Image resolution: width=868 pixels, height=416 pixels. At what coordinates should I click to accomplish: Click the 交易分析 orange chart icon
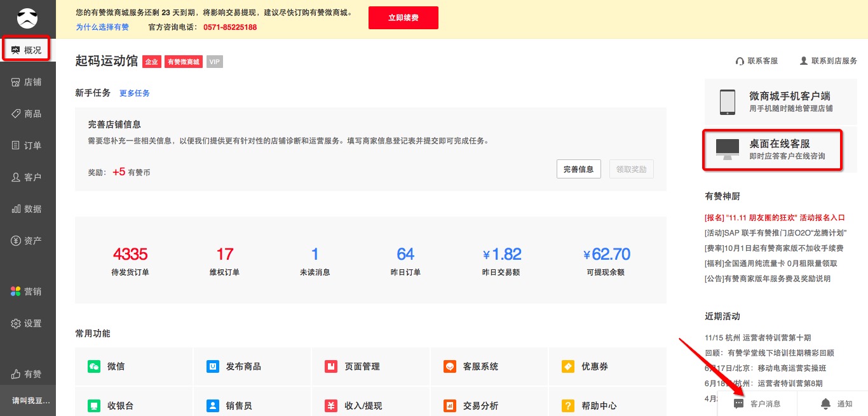click(x=450, y=405)
